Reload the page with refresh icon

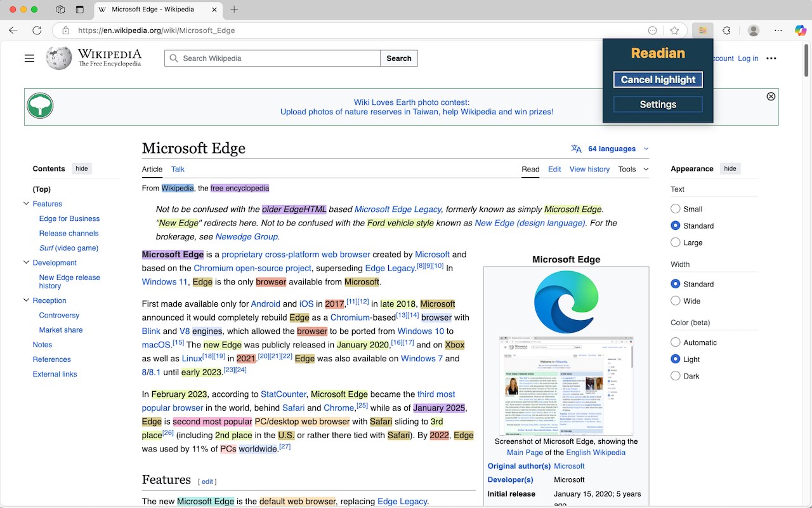(x=37, y=30)
